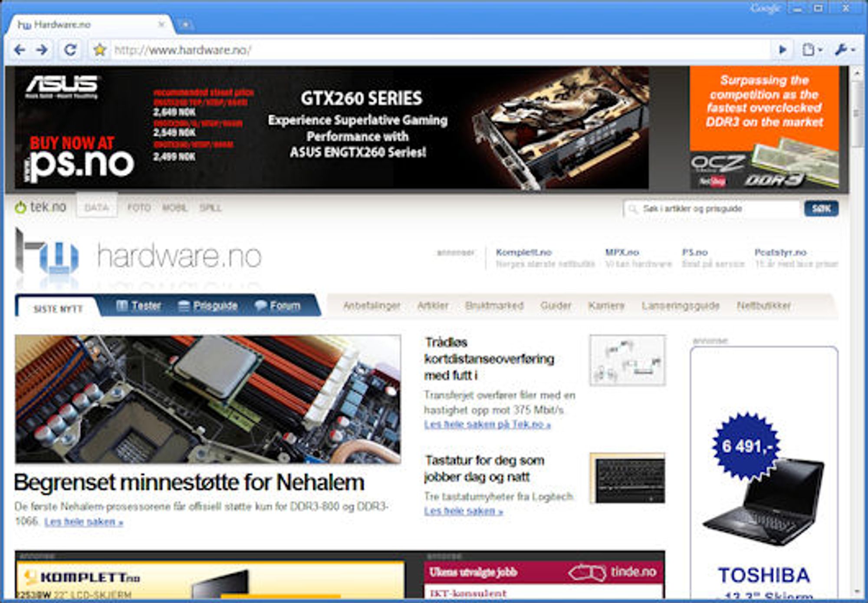Click Les hele saken på Tek.no link

pyautogui.click(x=487, y=425)
